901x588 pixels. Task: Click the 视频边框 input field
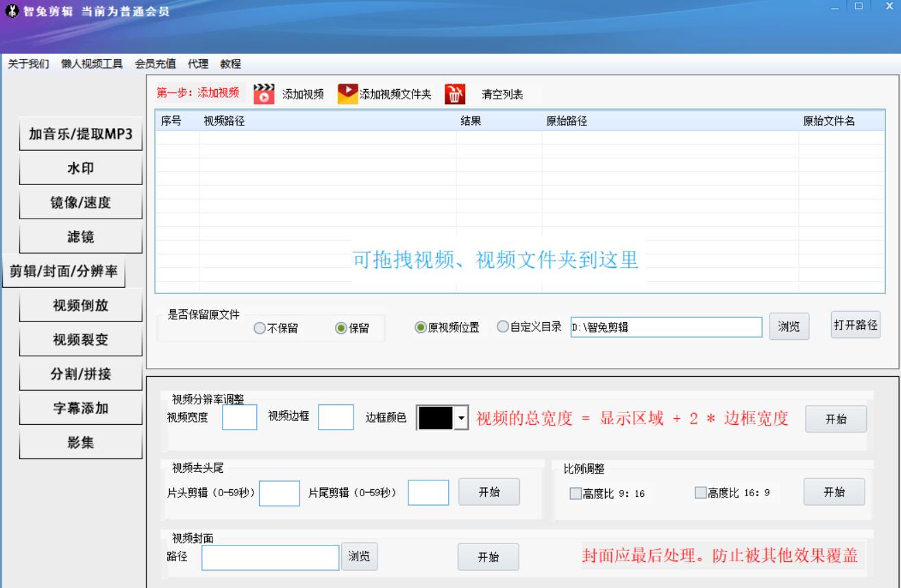click(x=336, y=417)
